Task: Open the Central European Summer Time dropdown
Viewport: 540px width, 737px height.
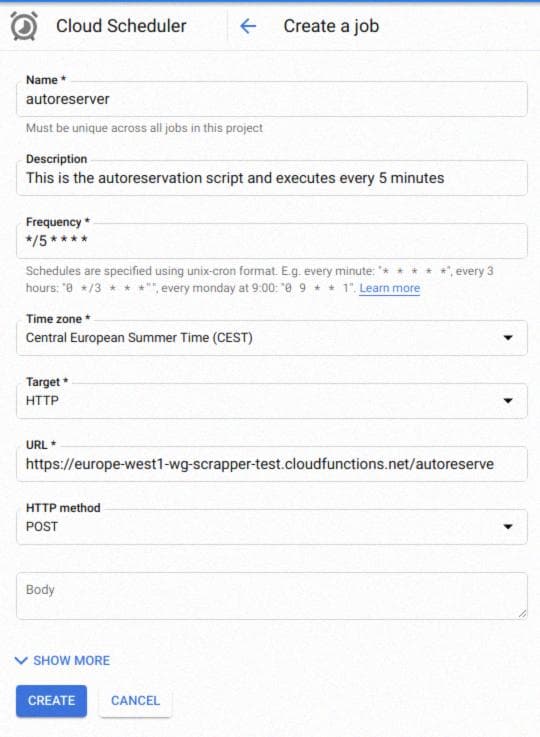Action: pos(272,338)
